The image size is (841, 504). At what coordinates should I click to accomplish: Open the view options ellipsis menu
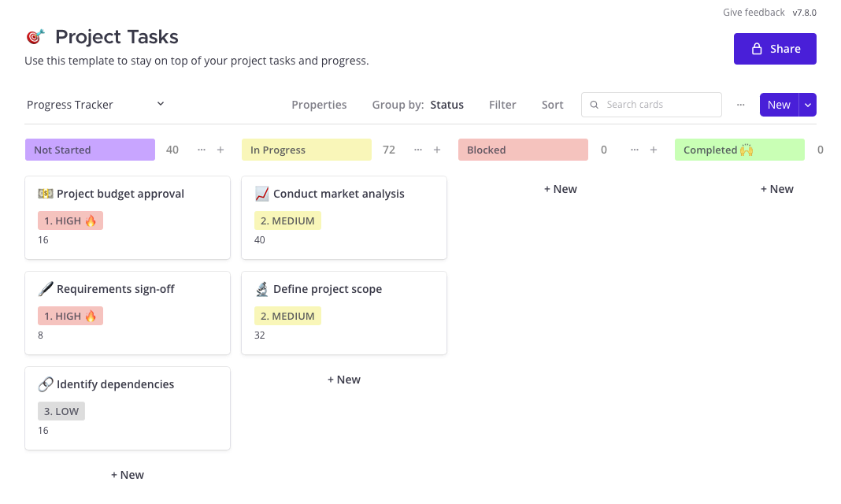pyautogui.click(x=741, y=105)
